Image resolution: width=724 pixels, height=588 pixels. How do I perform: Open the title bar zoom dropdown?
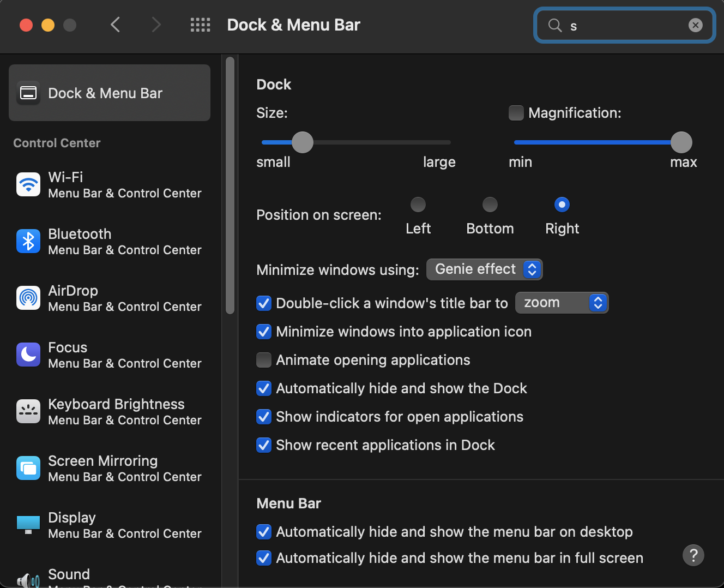click(x=562, y=303)
